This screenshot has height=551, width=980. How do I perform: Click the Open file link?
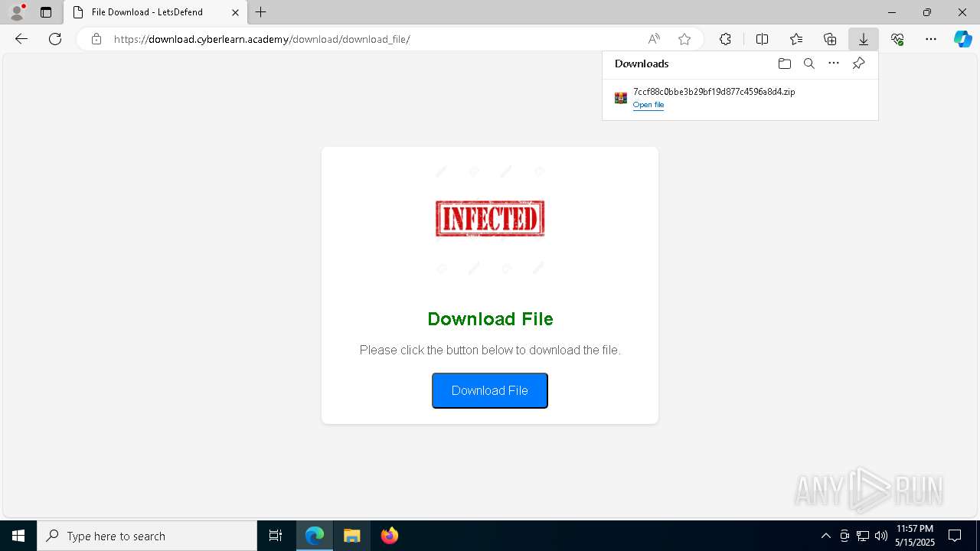pyautogui.click(x=648, y=105)
